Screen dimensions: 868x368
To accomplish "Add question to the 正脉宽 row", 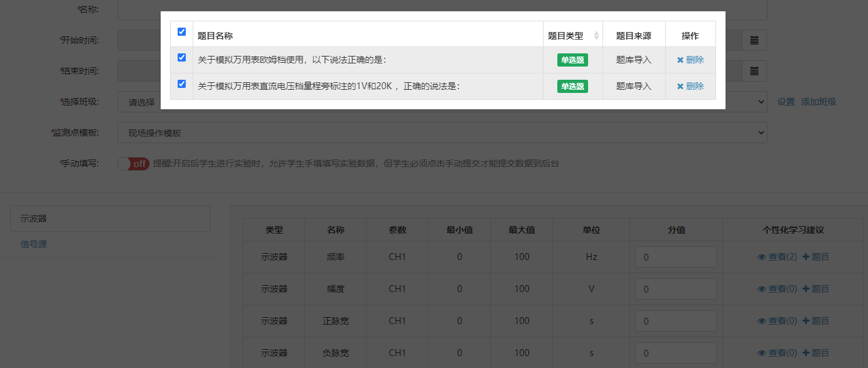I will (816, 321).
